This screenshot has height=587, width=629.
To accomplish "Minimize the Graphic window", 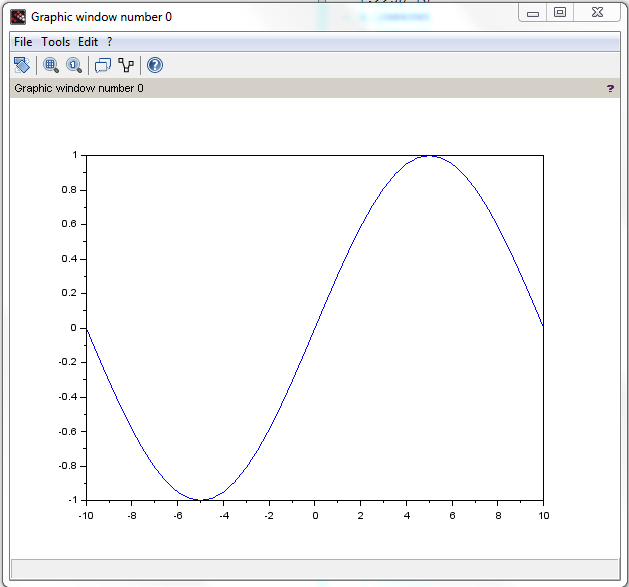I will click(533, 12).
